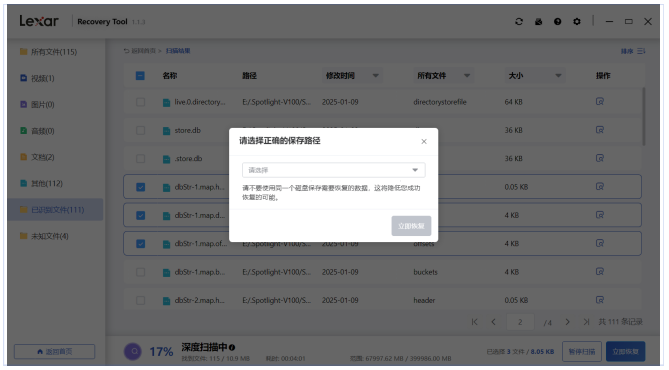Preview dbStr-1.map.h file action icon

click(x=600, y=186)
